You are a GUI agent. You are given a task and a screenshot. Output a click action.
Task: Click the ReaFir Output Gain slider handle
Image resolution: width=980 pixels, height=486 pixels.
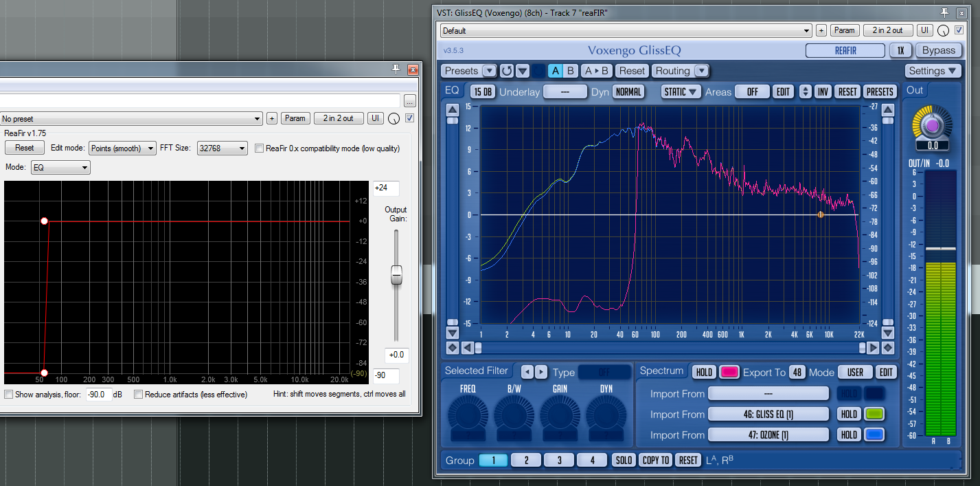point(396,276)
